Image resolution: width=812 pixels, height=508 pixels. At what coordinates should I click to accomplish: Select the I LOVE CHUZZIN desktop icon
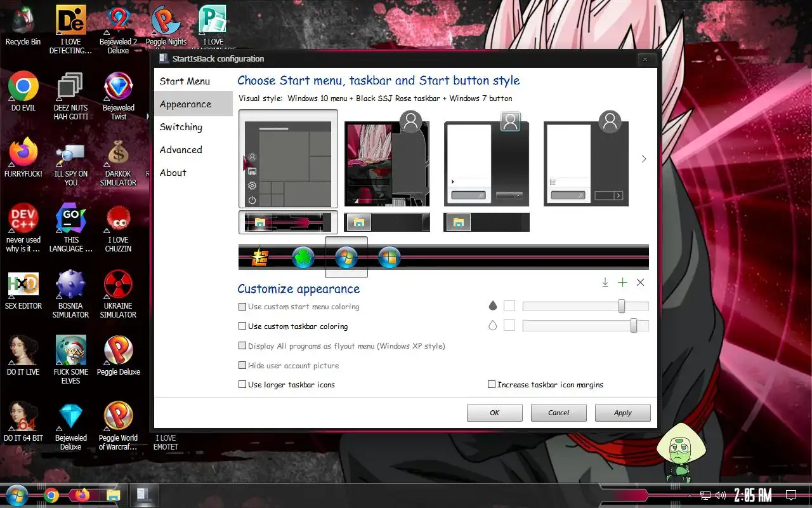pos(119,229)
